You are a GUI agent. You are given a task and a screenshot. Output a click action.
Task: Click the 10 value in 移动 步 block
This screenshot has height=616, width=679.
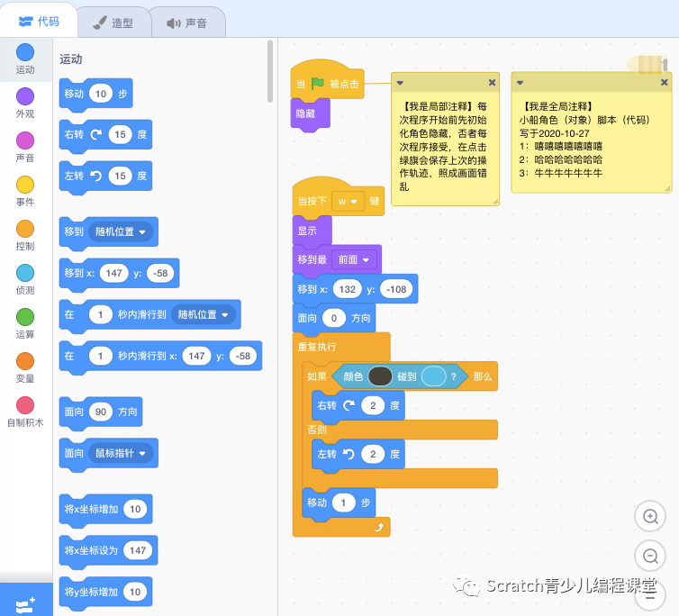[101, 94]
